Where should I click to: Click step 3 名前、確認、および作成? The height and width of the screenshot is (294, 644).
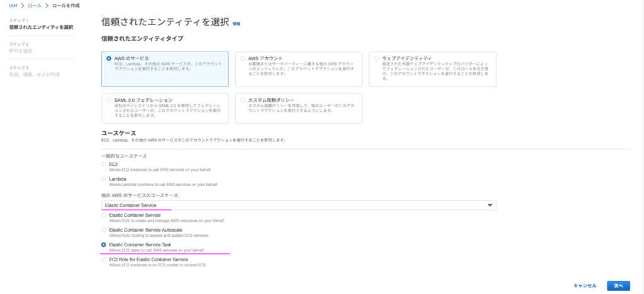[x=35, y=75]
